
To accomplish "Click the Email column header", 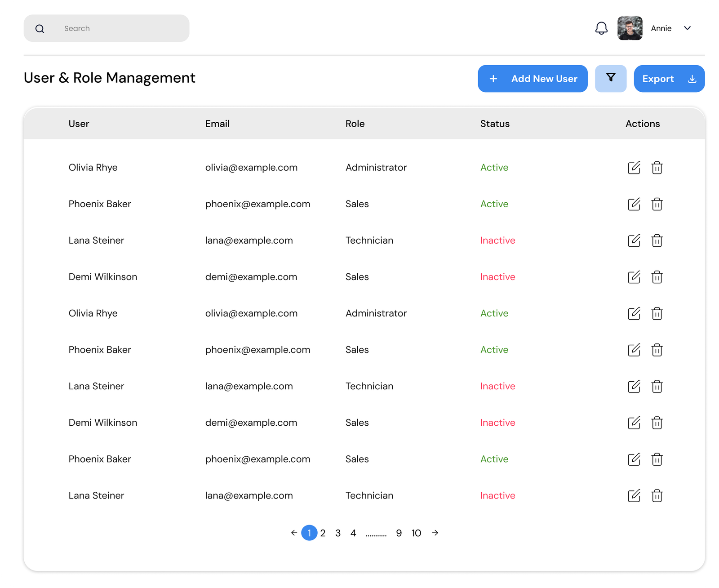I will coord(217,124).
